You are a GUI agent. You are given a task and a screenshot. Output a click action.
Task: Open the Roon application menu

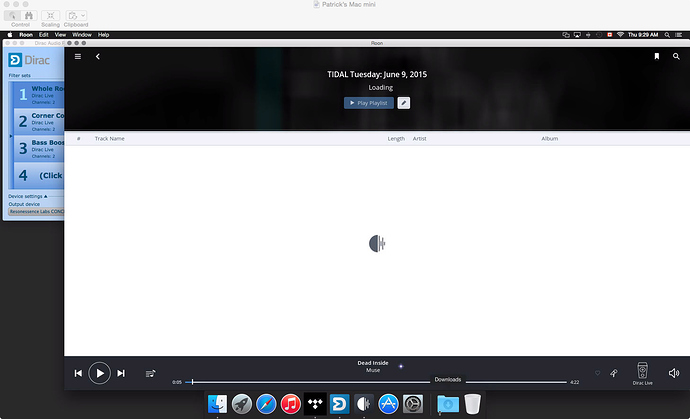point(26,35)
